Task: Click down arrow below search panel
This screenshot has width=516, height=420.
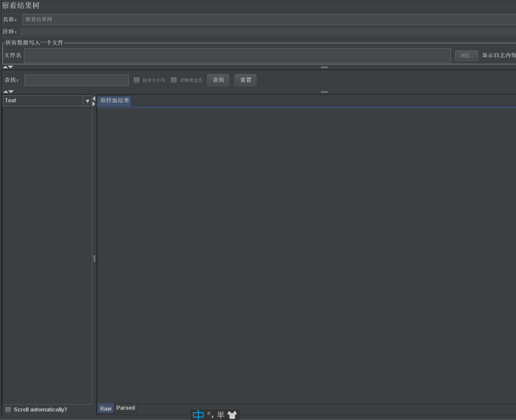Action: (x=11, y=92)
